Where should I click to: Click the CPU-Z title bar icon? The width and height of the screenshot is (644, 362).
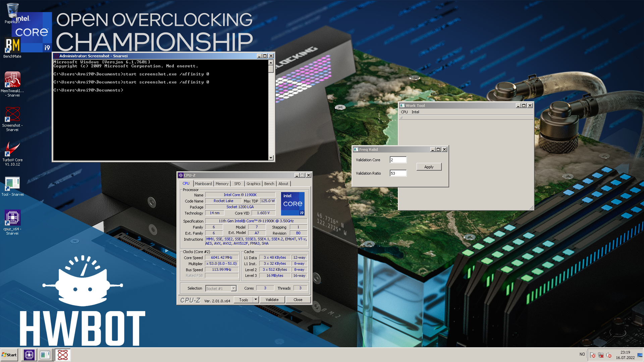pyautogui.click(x=181, y=175)
